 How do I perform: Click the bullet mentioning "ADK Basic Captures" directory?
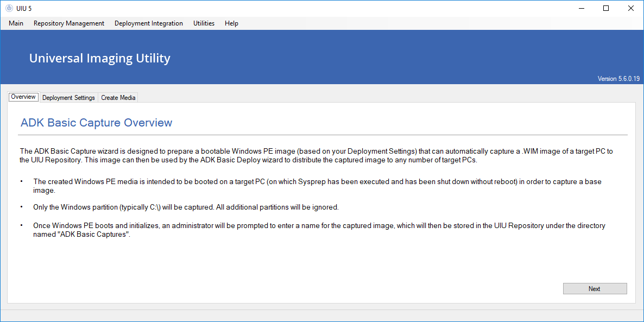click(319, 231)
